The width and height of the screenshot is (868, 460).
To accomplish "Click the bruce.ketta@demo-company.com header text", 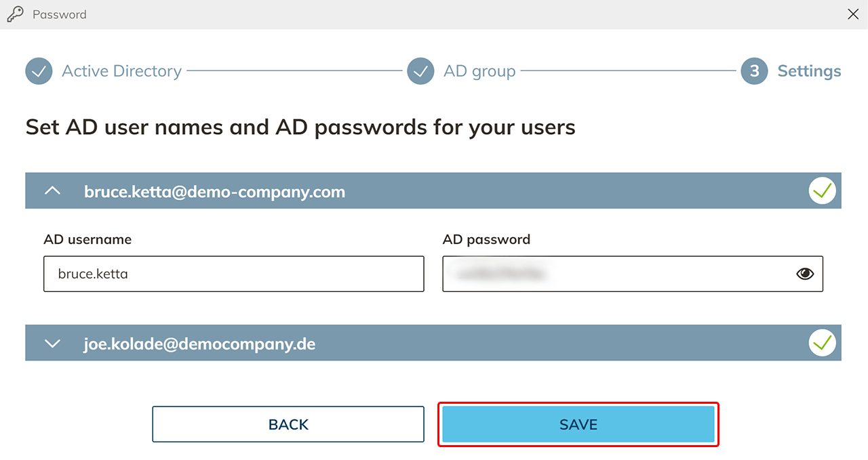I will (x=214, y=192).
